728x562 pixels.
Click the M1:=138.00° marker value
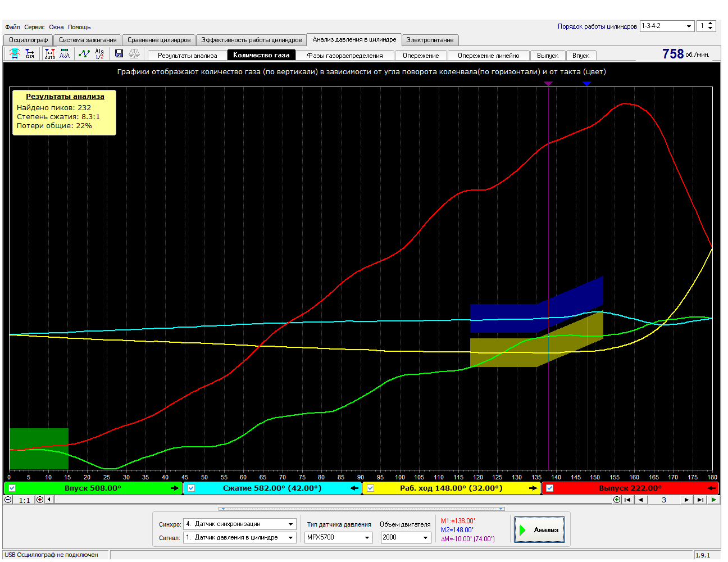(458, 521)
